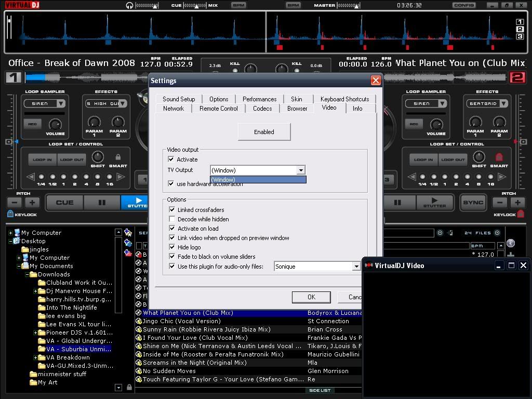Click the deck 1 CUE button

pos(64,203)
